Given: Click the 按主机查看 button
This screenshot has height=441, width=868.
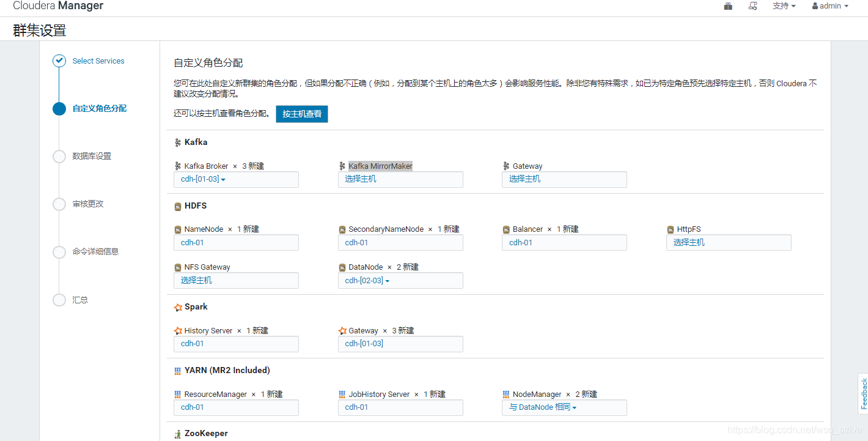Looking at the screenshot, I should [302, 114].
